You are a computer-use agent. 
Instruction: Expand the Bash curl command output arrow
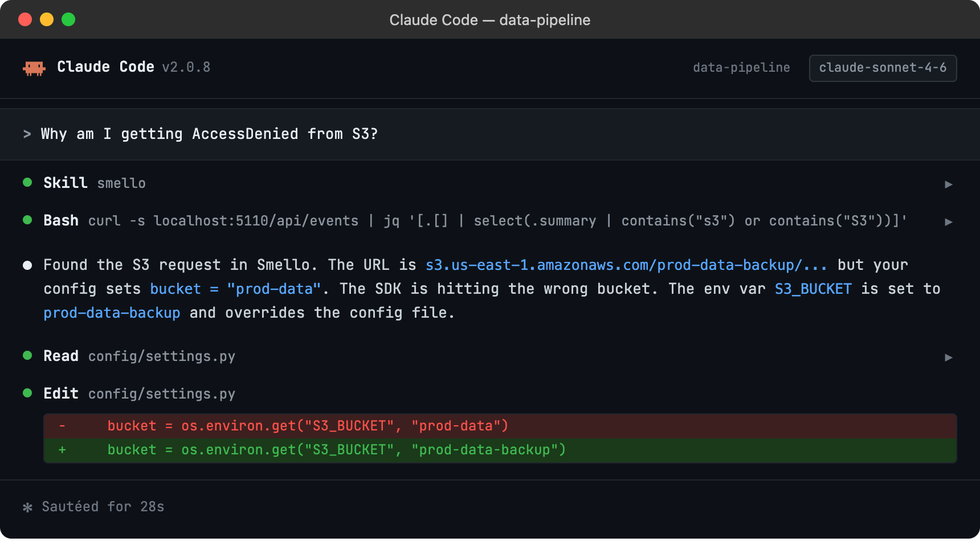pyautogui.click(x=948, y=221)
